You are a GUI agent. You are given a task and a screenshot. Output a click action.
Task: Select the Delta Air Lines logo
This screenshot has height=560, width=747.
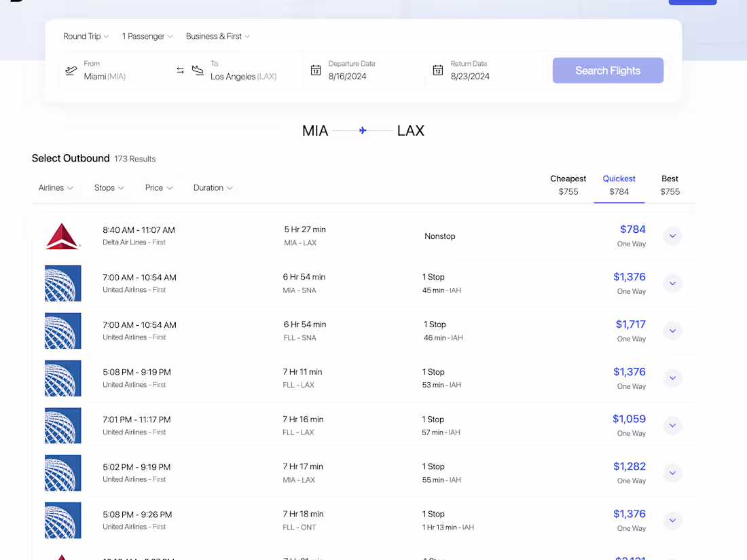[x=62, y=236]
